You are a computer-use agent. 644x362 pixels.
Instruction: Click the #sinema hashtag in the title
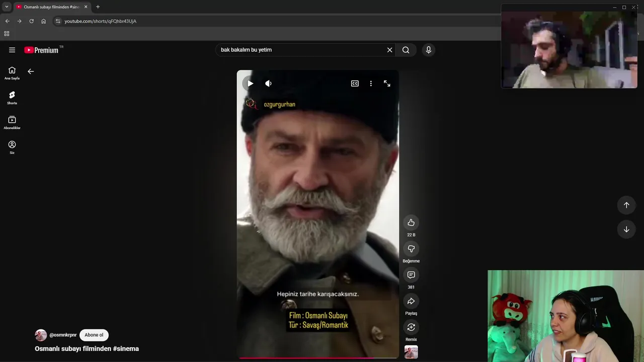[126, 348]
